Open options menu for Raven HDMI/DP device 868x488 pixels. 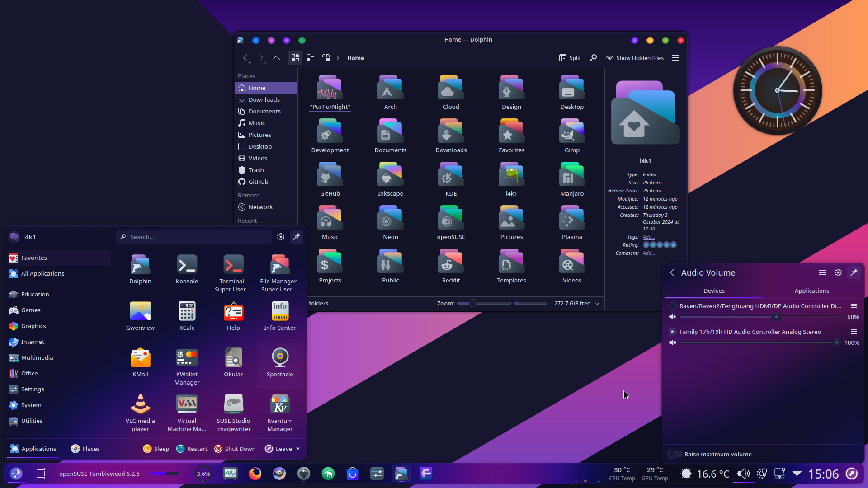click(x=854, y=306)
